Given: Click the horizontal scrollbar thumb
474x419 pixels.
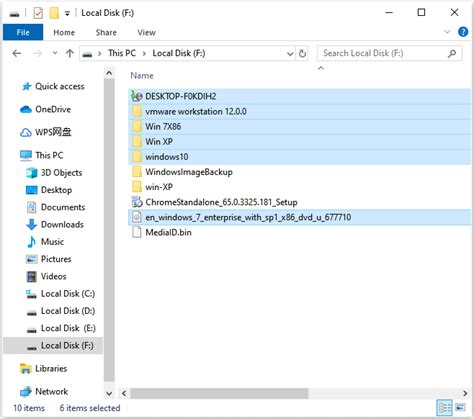Looking at the screenshot, I should click(219, 393).
